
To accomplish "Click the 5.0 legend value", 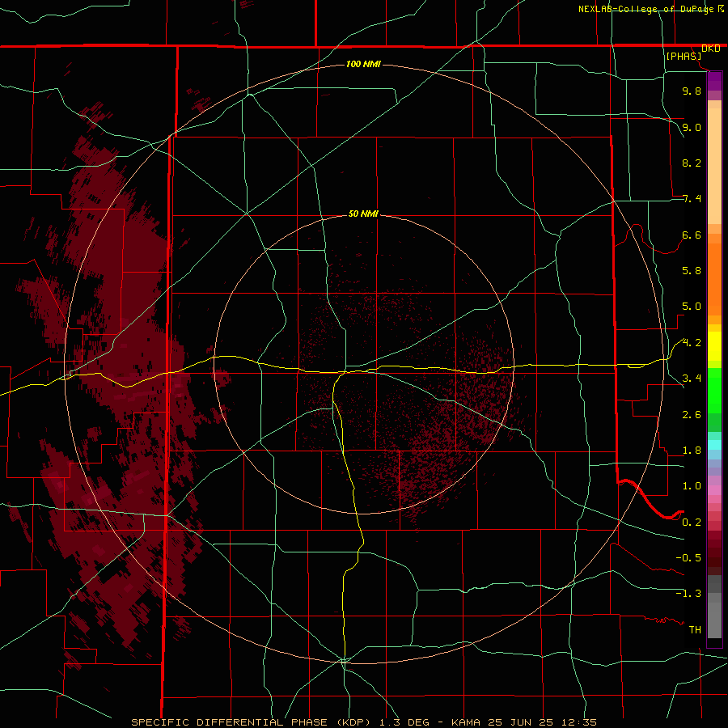I will (x=692, y=307).
